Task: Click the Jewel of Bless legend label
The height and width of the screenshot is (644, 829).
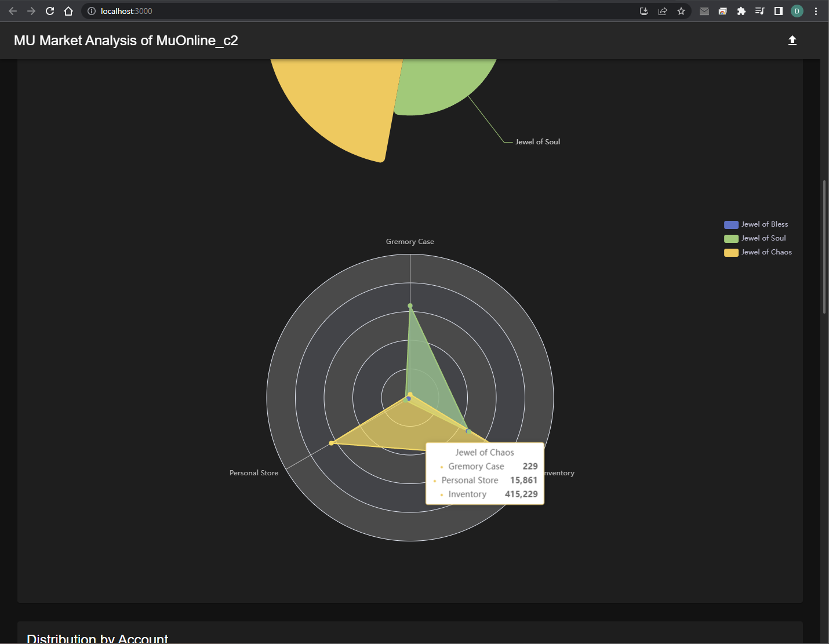Action: [765, 224]
